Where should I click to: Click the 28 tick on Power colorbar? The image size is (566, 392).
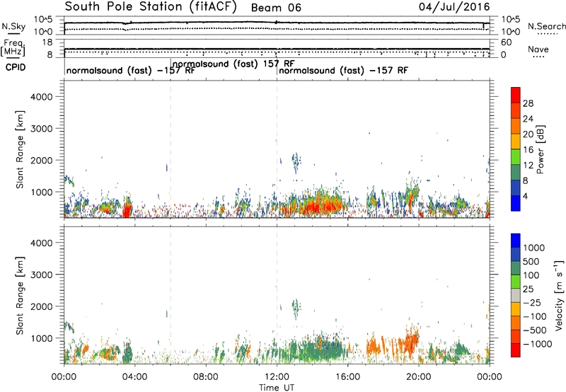pyautogui.click(x=528, y=103)
